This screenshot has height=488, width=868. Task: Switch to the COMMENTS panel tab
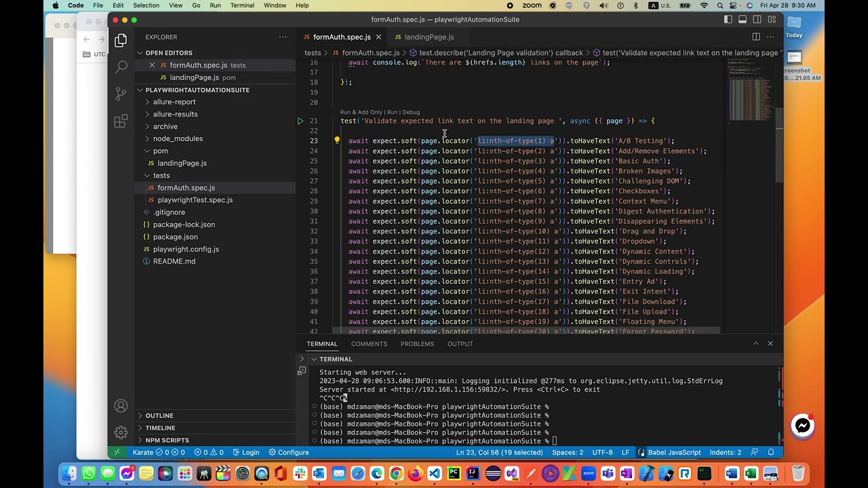click(x=369, y=344)
